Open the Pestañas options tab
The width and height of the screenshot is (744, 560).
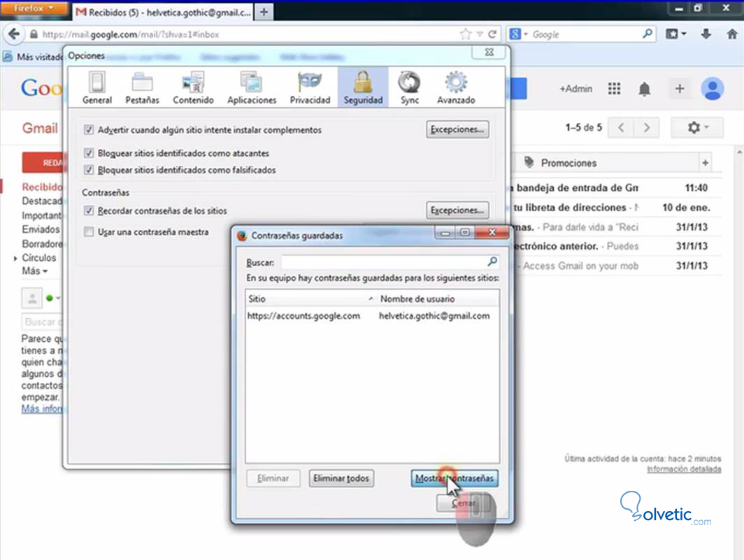coord(142,88)
